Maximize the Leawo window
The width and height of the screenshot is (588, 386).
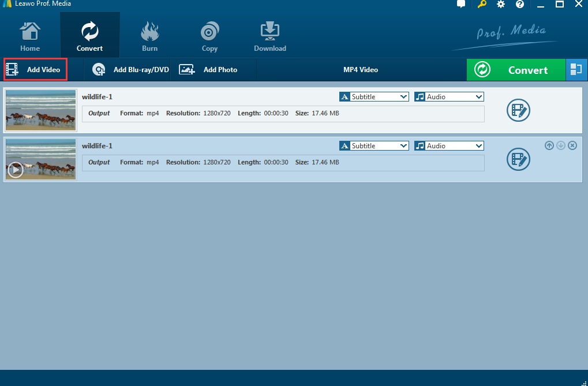click(x=560, y=5)
